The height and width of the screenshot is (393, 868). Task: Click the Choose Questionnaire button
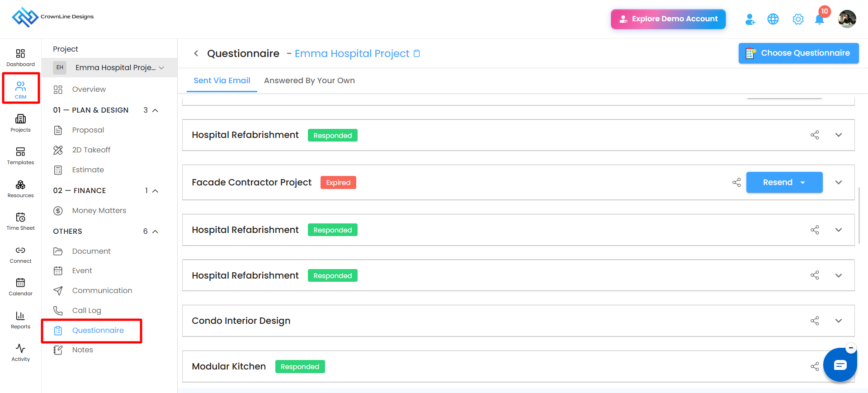[798, 53]
